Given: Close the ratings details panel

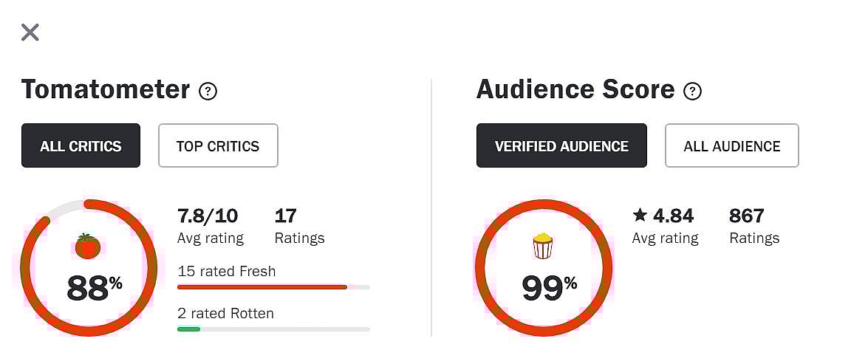Looking at the screenshot, I should (30, 32).
